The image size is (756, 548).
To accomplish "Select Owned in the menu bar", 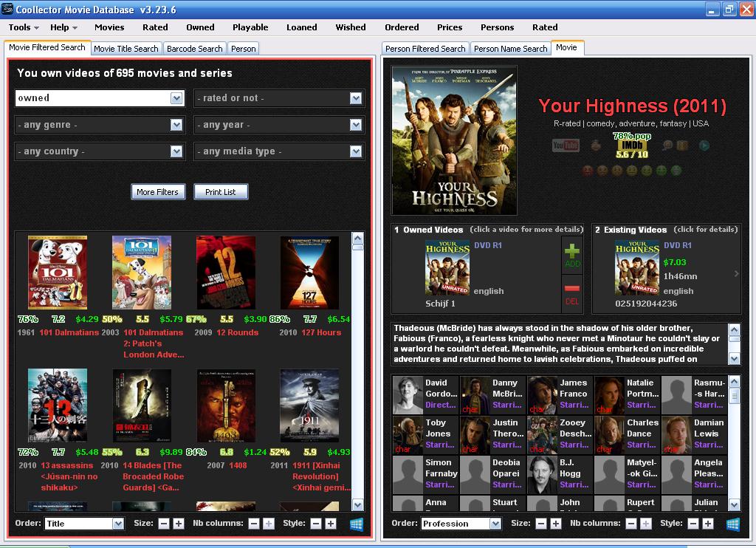I will (x=201, y=27).
